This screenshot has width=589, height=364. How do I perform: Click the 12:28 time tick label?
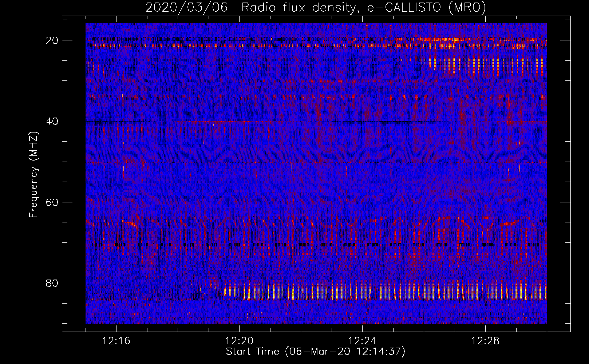(485, 341)
